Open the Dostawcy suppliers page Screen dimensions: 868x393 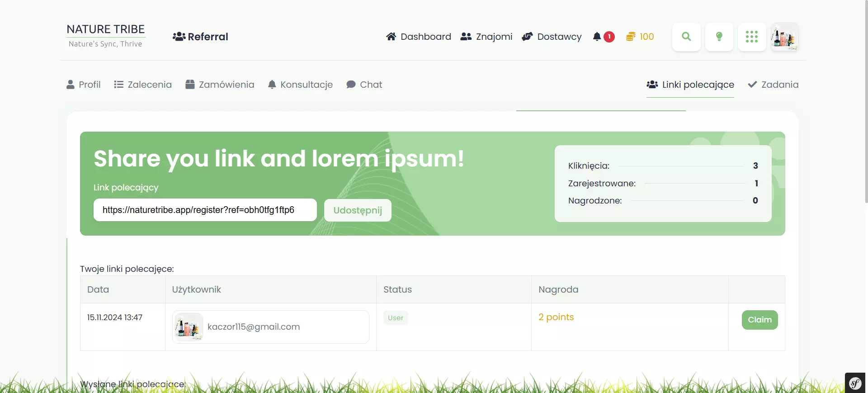552,37
